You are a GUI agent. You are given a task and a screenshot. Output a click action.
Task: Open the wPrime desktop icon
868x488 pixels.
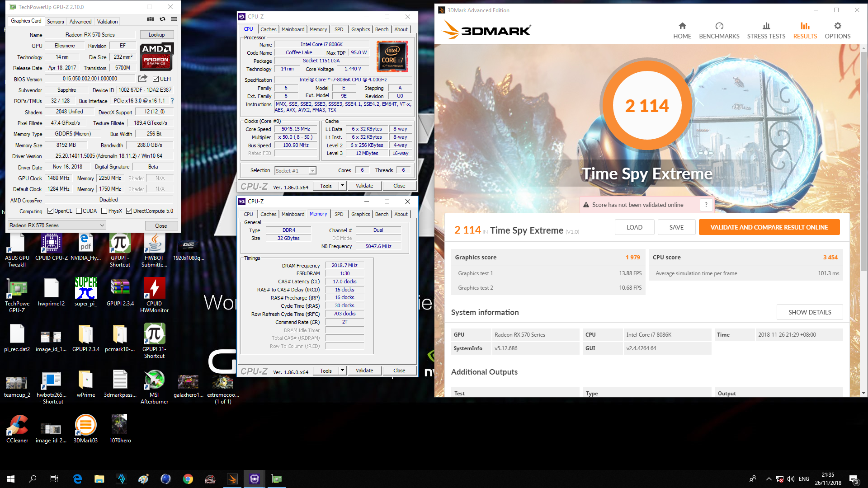85,383
